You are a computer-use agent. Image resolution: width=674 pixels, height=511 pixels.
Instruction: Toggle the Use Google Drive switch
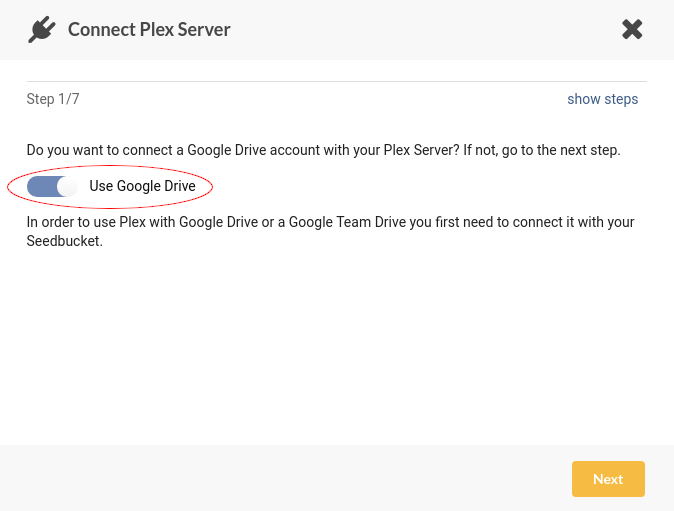52,187
